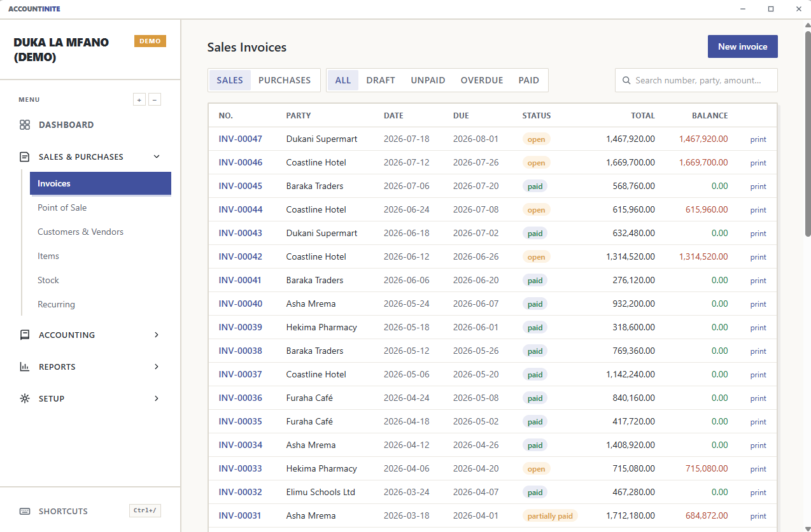811x532 pixels.
Task: Expand the Accounting section chevron
Action: pos(157,335)
